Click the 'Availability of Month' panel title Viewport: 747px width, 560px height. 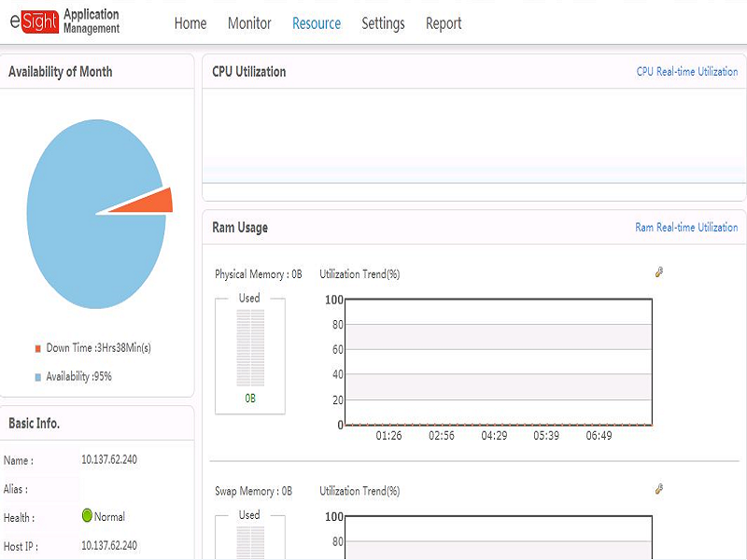[x=61, y=72]
